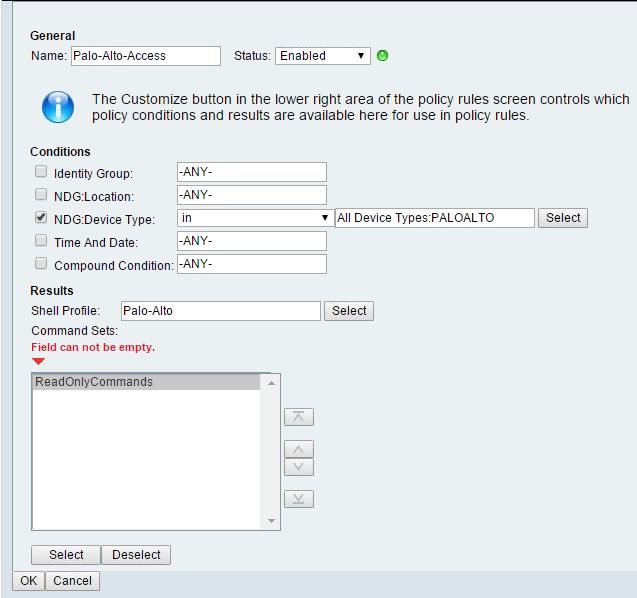Click the green enabled status indicator
637x598 pixels.
click(x=382, y=56)
